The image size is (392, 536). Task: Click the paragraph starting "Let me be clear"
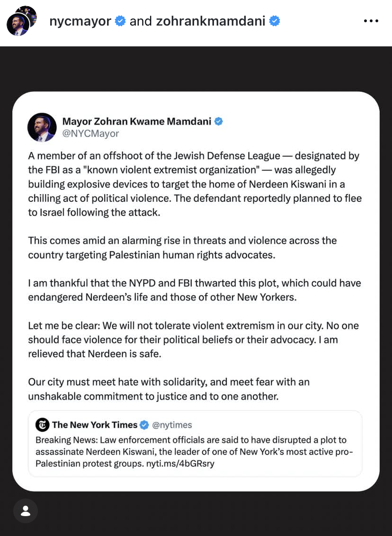[x=193, y=339]
